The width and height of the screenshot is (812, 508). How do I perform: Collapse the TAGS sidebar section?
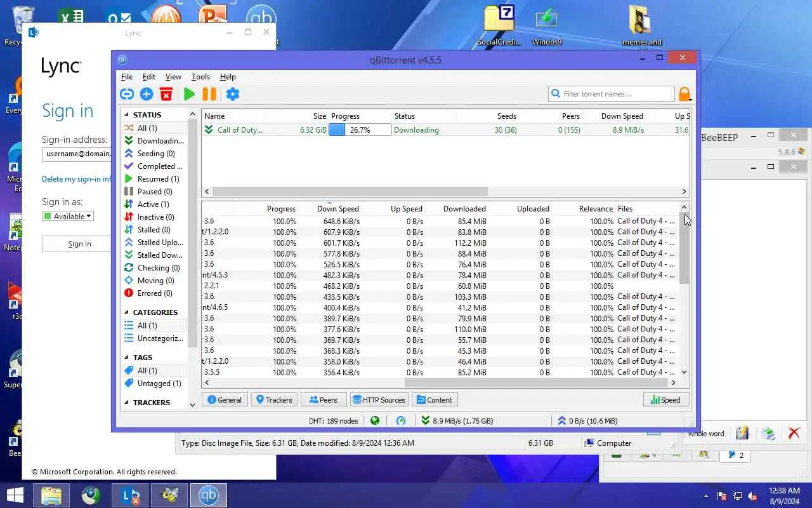[126, 358]
